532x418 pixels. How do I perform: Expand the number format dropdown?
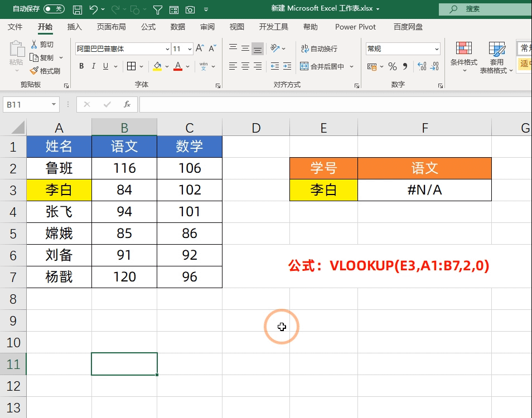click(x=436, y=49)
